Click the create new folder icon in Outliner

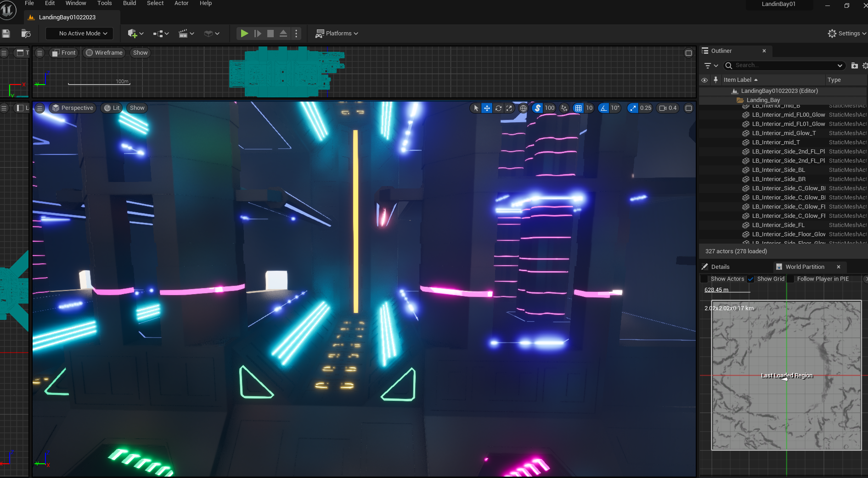(854, 66)
